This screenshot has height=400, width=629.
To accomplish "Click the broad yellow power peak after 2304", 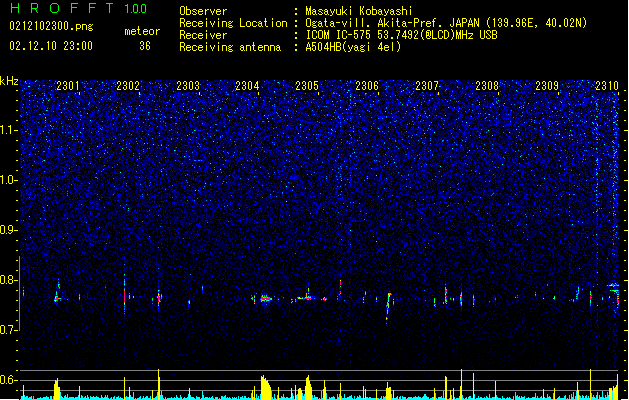I will click(x=266, y=387).
